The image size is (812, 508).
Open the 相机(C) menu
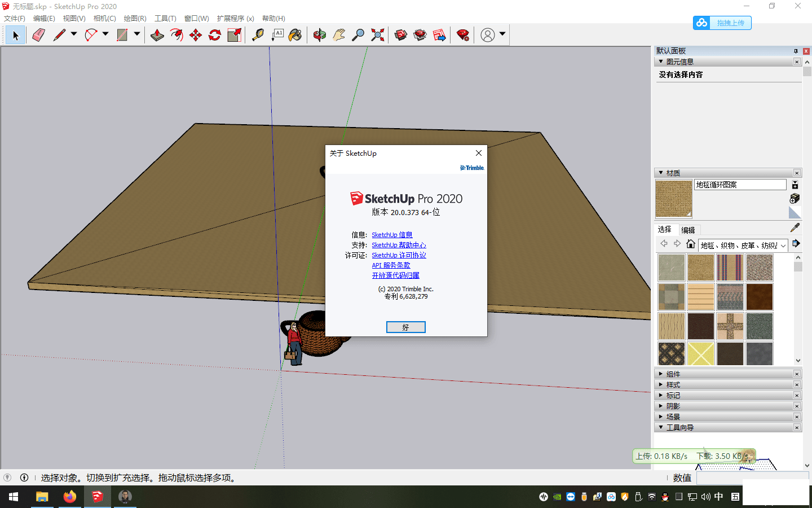click(104, 19)
